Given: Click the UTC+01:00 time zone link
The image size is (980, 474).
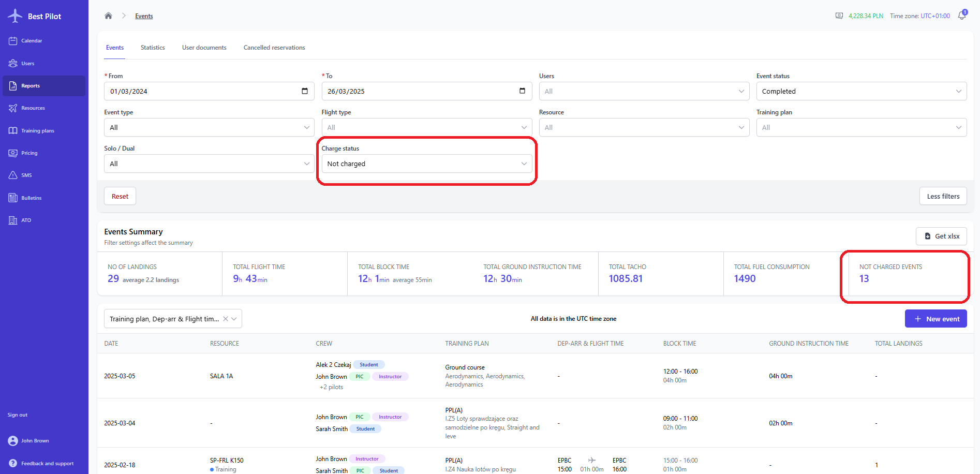Looking at the screenshot, I should 935,16.
